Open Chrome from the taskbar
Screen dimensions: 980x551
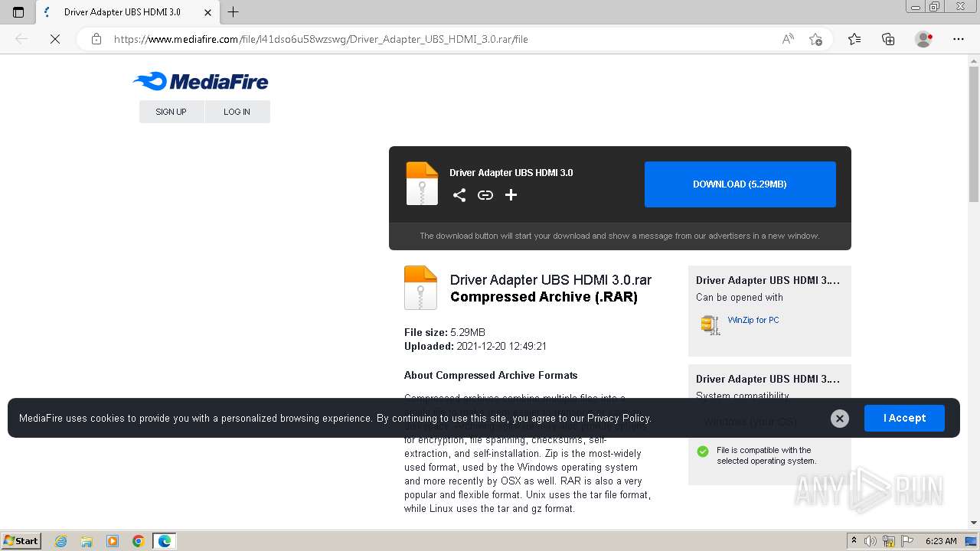coord(139,541)
